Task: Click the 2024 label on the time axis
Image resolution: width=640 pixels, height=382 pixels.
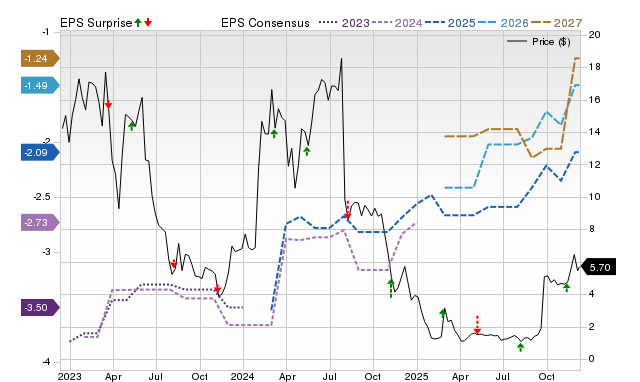Action: 243,376
